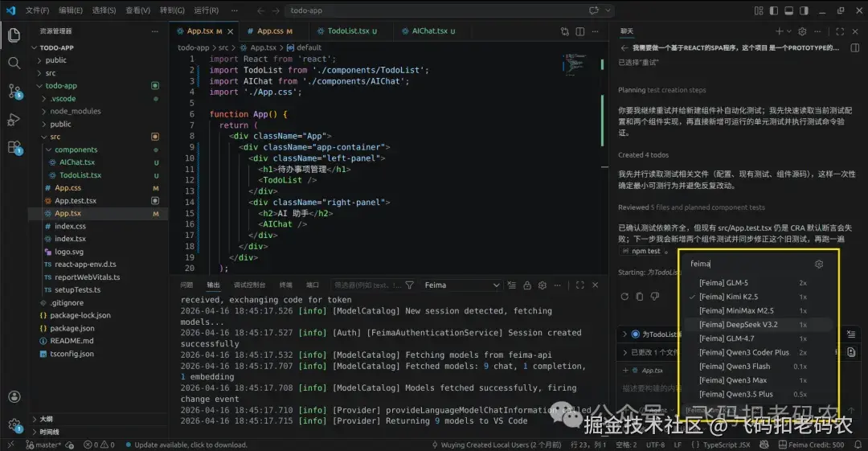The height and width of the screenshot is (451, 868).
Task: Switch to the 问题 panel tab
Action: point(186,285)
